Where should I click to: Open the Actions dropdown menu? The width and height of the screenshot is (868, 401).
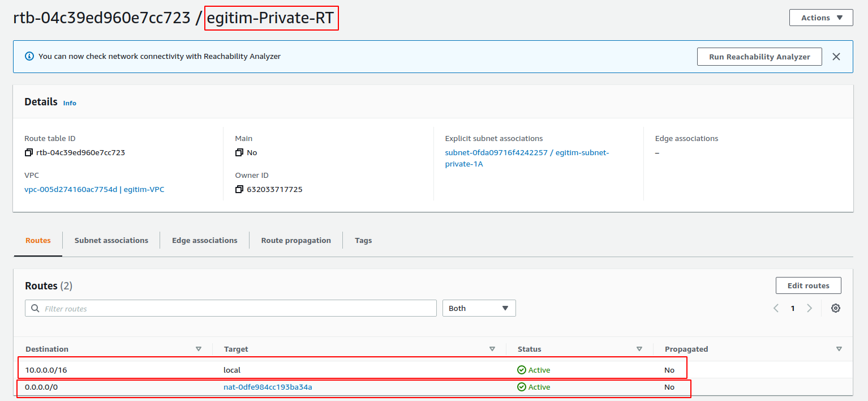point(821,18)
